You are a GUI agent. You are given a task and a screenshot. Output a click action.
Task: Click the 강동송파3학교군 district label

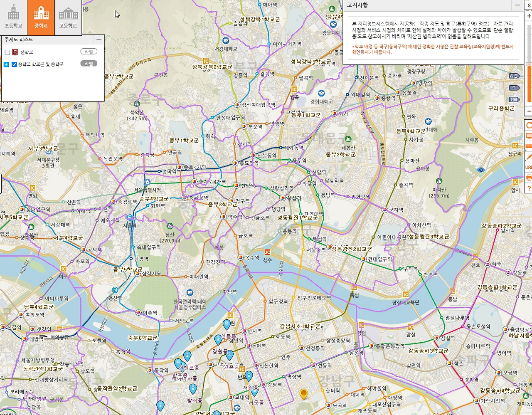pyautogui.click(x=429, y=351)
